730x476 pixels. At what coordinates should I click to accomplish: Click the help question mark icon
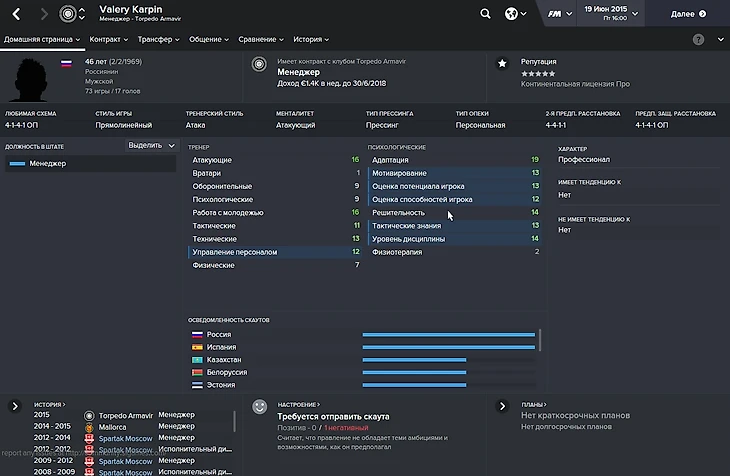(698, 39)
